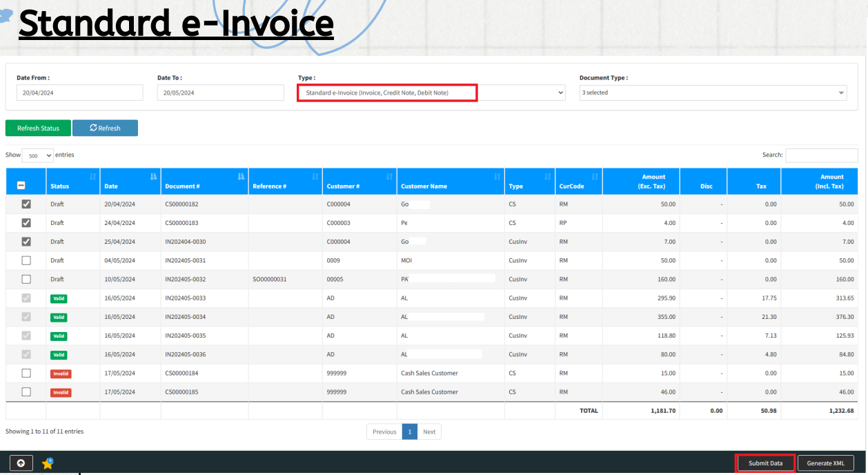
Task: Click the scroll-to-top arrow icon
Action: point(21,463)
